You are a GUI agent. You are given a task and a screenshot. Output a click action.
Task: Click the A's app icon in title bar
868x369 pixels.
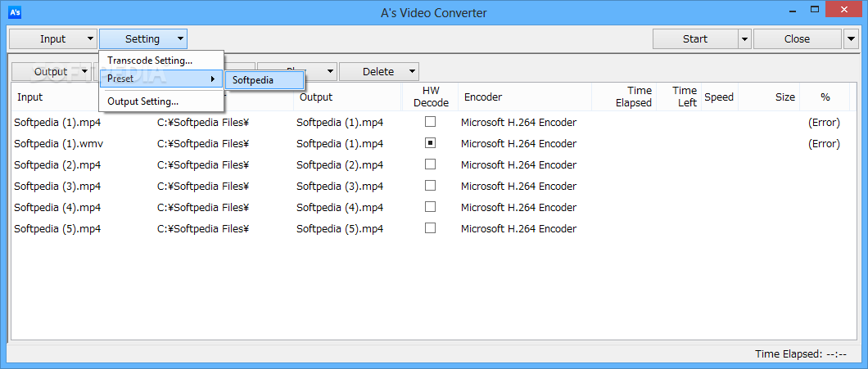tap(15, 11)
